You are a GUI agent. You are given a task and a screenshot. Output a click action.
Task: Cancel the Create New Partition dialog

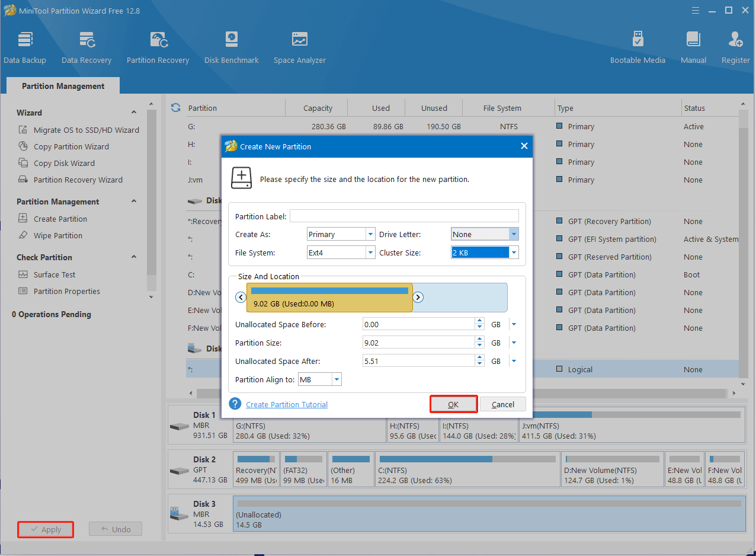pyautogui.click(x=503, y=404)
